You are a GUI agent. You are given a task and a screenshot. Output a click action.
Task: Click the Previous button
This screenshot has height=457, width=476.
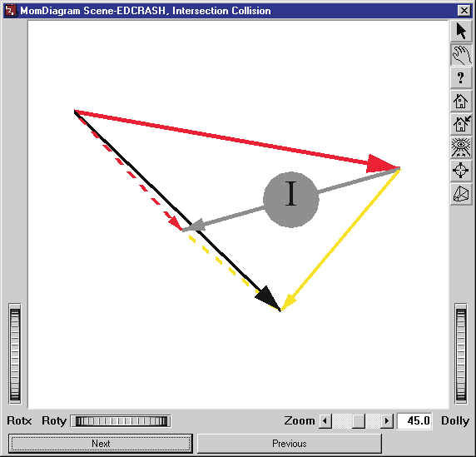click(290, 444)
